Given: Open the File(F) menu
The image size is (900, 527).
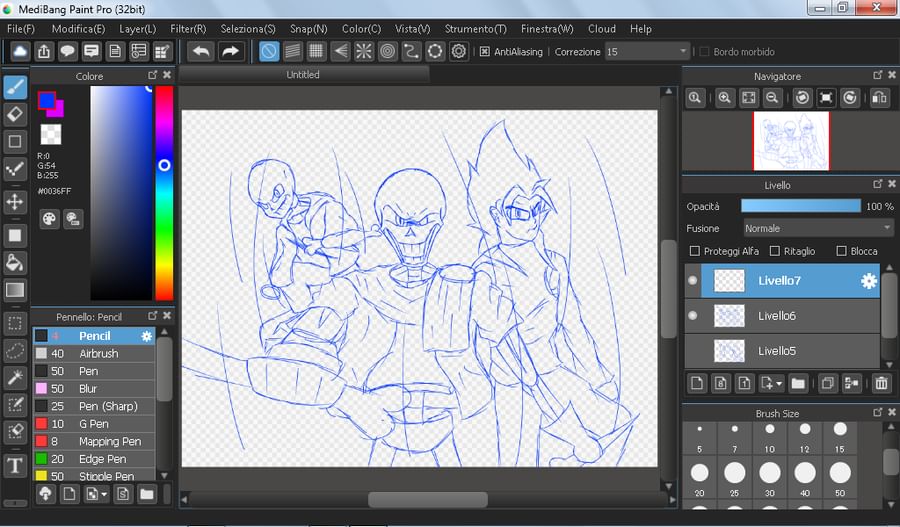Looking at the screenshot, I should pyautogui.click(x=21, y=29).
